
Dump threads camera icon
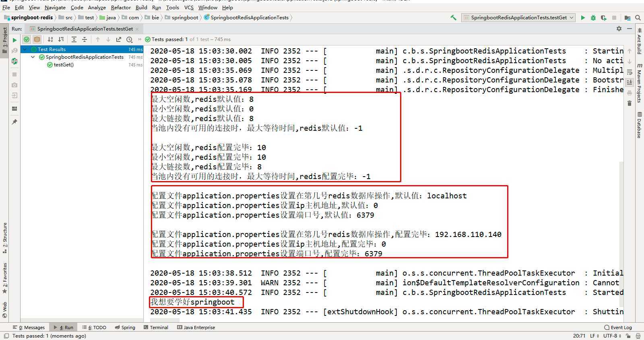[x=14, y=85]
